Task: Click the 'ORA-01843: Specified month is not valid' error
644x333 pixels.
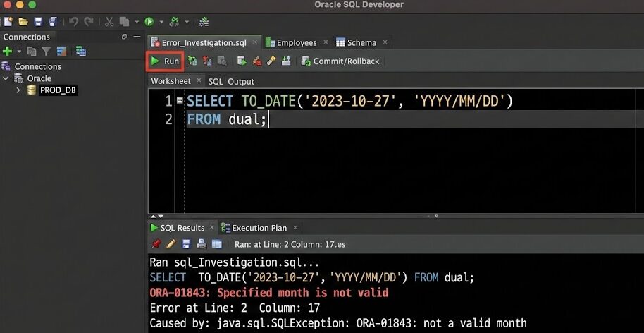Action: click(269, 293)
